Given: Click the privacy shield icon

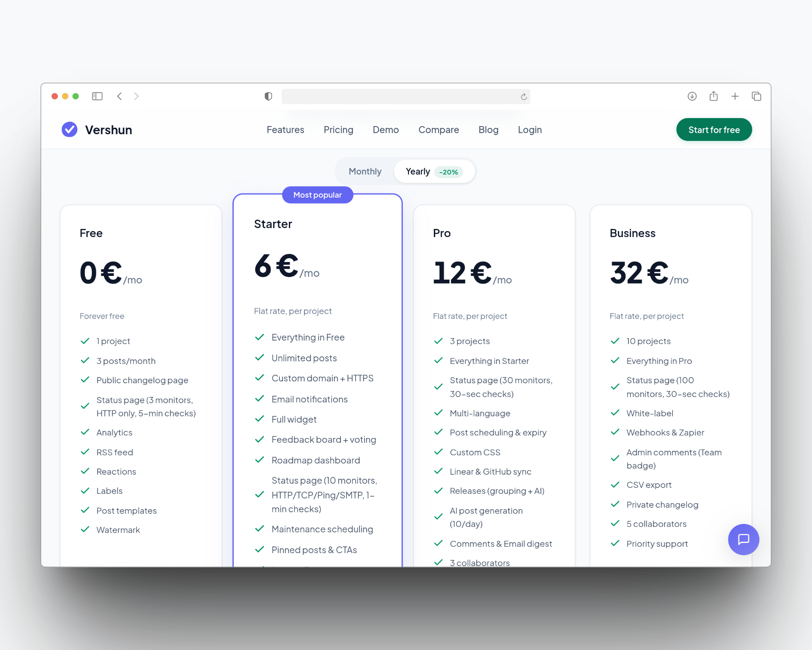Looking at the screenshot, I should [x=268, y=96].
